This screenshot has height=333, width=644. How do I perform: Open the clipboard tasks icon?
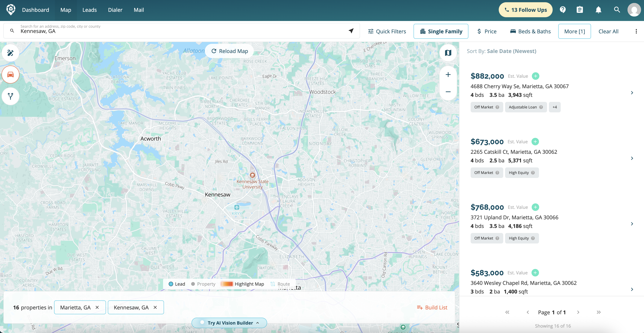pos(580,10)
